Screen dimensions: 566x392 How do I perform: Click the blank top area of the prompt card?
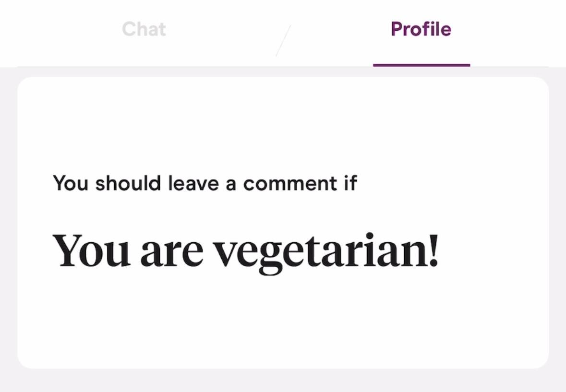(283, 120)
